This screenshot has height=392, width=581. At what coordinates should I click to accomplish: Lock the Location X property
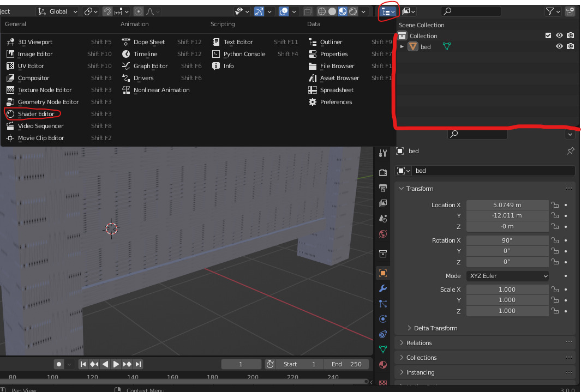(x=555, y=205)
